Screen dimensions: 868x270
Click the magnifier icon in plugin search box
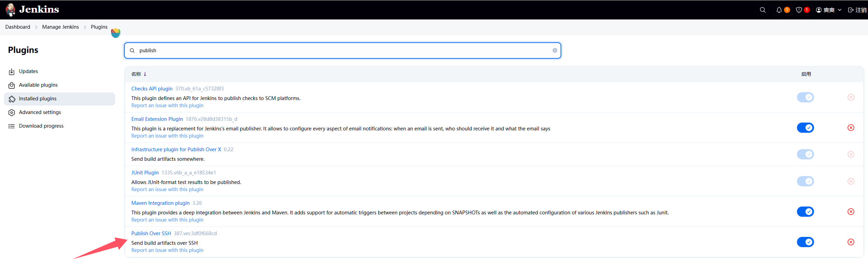(x=132, y=51)
